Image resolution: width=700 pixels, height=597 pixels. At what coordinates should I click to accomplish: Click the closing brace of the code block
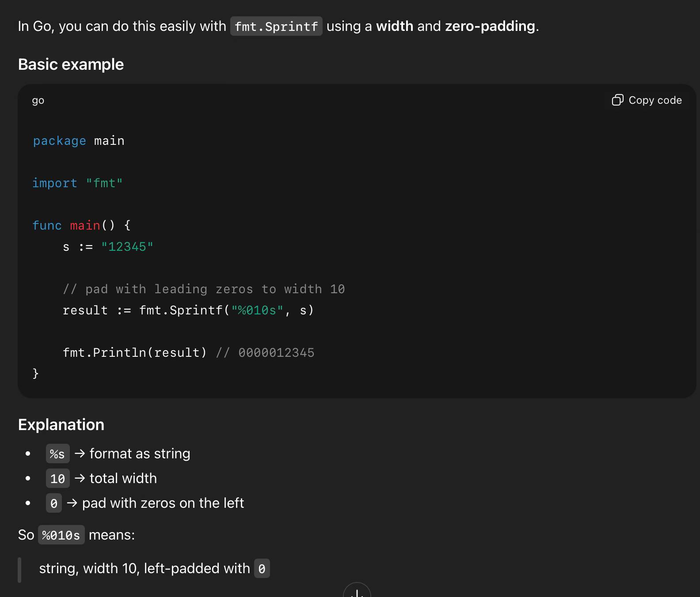(x=35, y=374)
